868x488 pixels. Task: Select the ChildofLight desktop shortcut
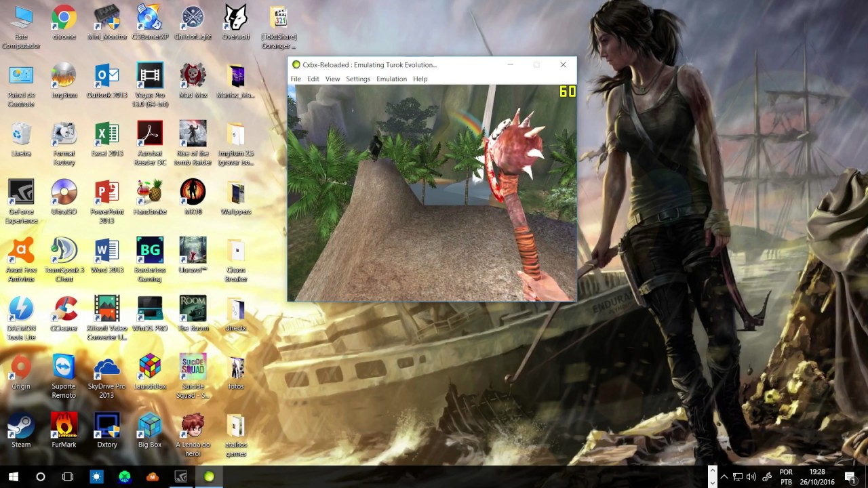tap(193, 23)
